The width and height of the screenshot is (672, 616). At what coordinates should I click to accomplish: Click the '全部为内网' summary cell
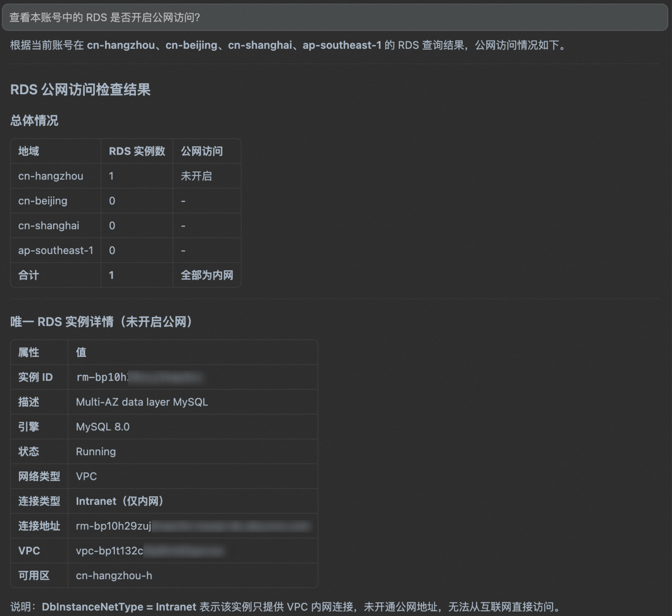pyautogui.click(x=207, y=275)
